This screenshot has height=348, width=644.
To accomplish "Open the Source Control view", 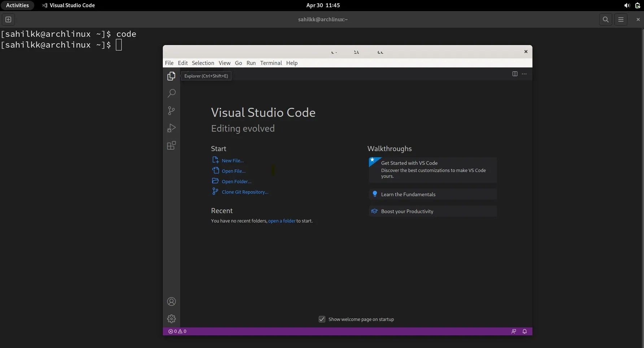I will (171, 111).
